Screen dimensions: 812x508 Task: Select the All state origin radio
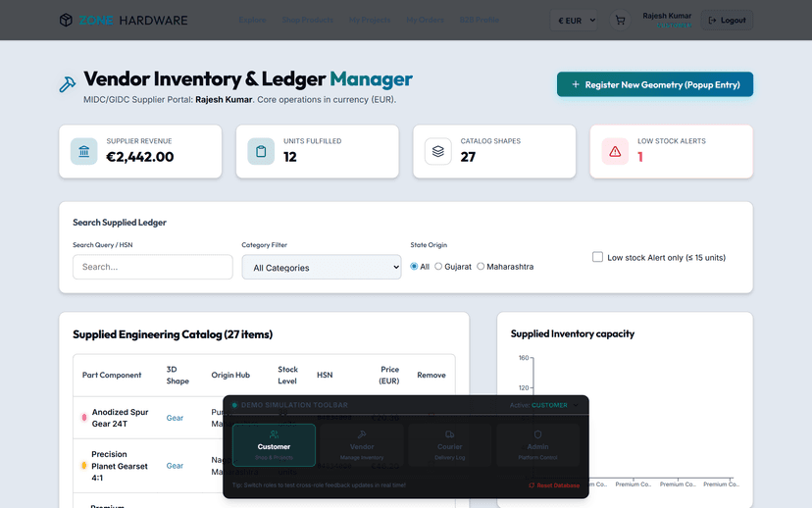pyautogui.click(x=414, y=266)
